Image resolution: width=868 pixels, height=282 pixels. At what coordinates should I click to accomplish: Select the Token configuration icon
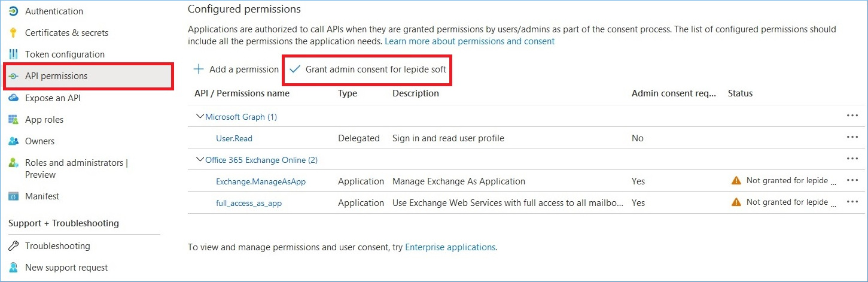point(13,54)
